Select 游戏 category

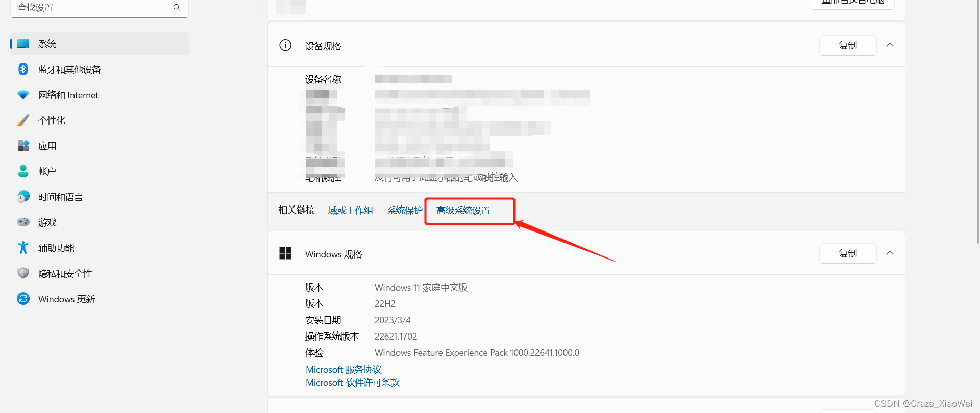pos(100,222)
